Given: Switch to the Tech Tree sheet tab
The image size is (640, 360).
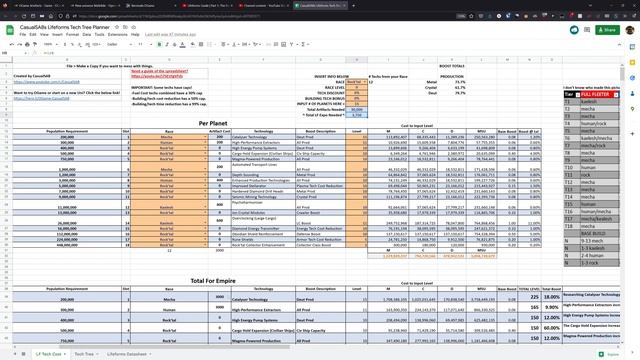Looking at the screenshot, I should click(86, 354).
